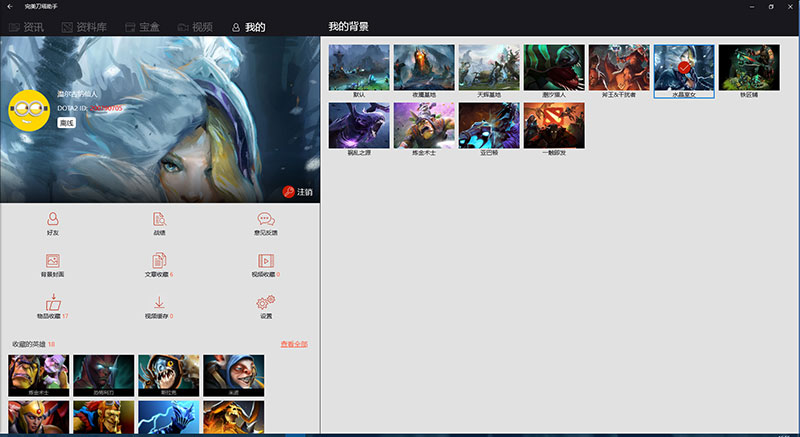800x437 pixels.
Task: Switch to the 宝盒 treasure box tab
Action: click(x=142, y=27)
